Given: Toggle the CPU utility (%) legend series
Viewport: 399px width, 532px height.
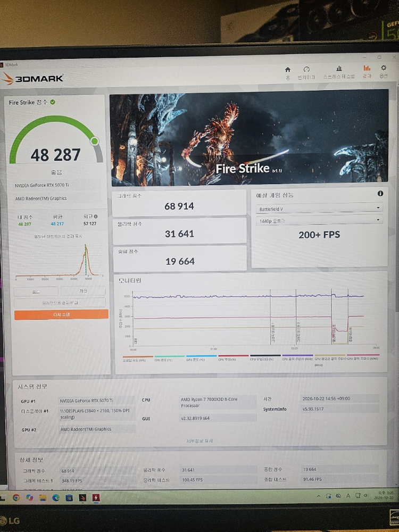Looking at the screenshot, I should [x=265, y=357].
